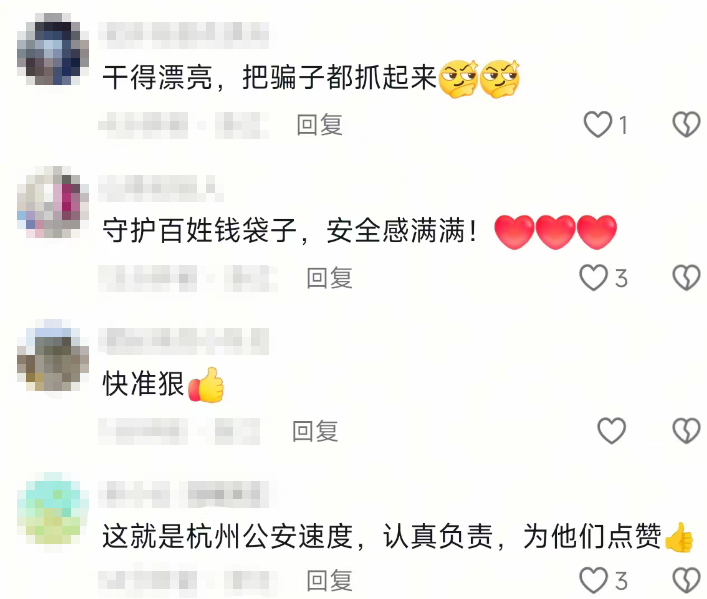Reply to "这就是杭州公安速度" comment
707x599 pixels.
(330, 581)
